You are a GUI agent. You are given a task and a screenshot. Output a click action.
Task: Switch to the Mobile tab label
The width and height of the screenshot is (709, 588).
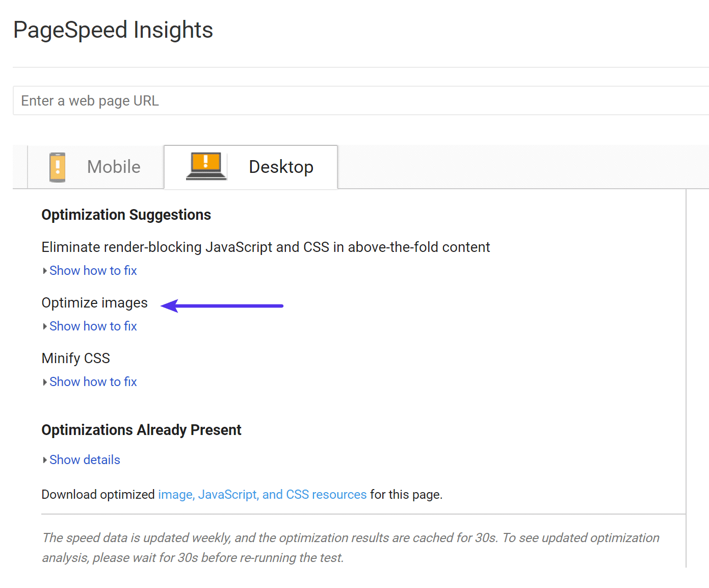point(114,167)
